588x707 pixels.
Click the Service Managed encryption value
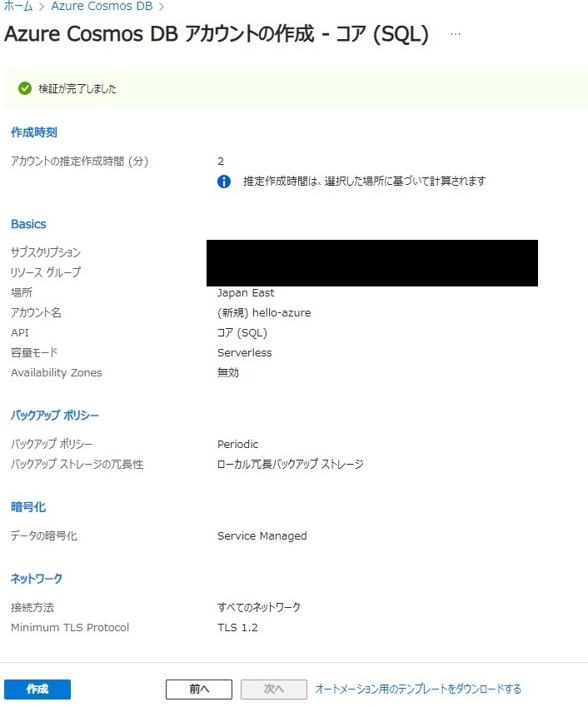(x=262, y=535)
